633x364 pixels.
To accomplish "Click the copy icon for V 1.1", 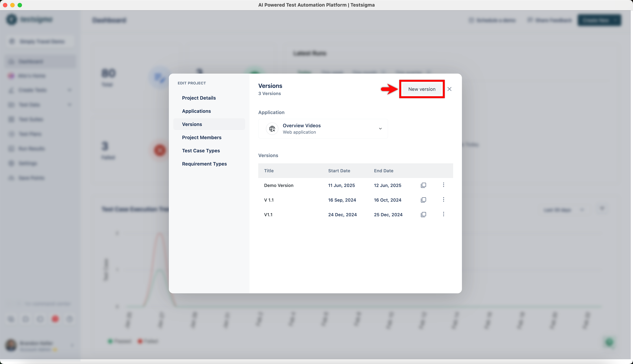I will pos(423,200).
